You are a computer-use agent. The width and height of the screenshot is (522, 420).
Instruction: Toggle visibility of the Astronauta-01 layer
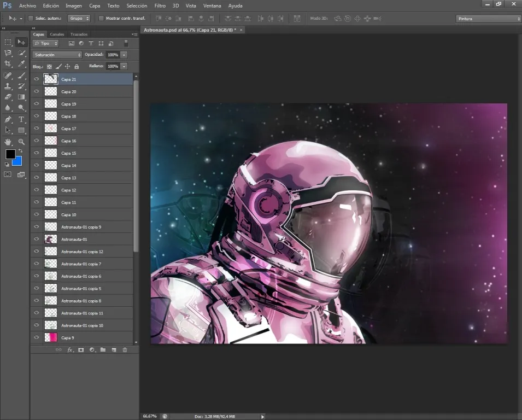pyautogui.click(x=37, y=239)
